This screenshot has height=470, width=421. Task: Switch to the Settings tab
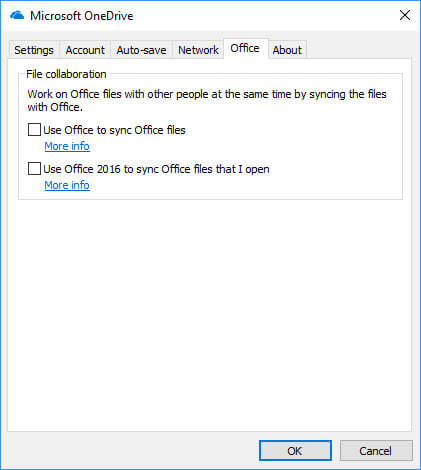tap(34, 50)
